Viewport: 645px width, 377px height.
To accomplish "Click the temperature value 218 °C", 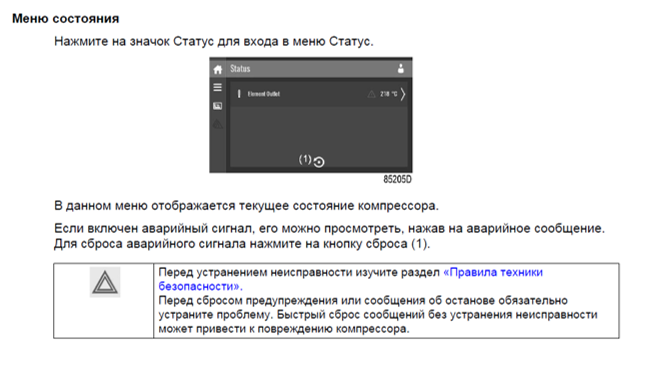I will click(389, 94).
